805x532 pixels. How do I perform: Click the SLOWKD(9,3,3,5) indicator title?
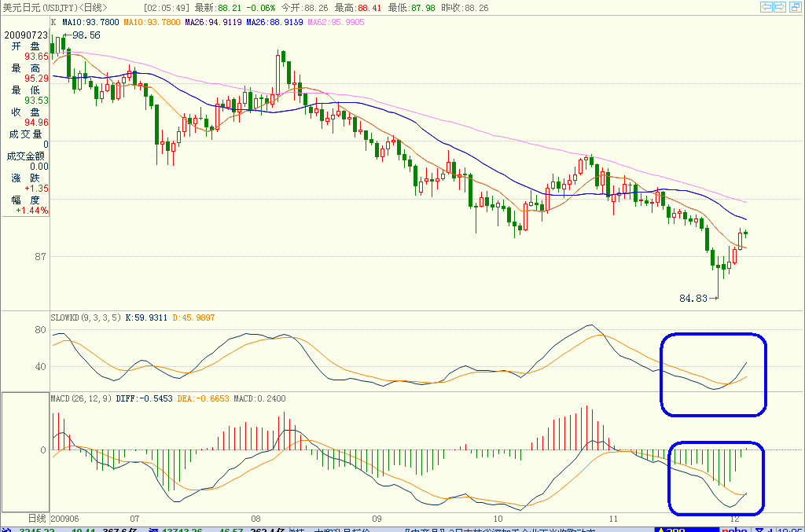(x=86, y=317)
